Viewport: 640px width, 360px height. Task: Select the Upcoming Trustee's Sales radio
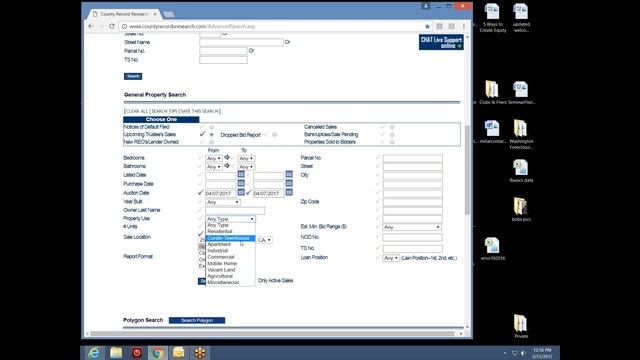pyautogui.click(x=211, y=135)
